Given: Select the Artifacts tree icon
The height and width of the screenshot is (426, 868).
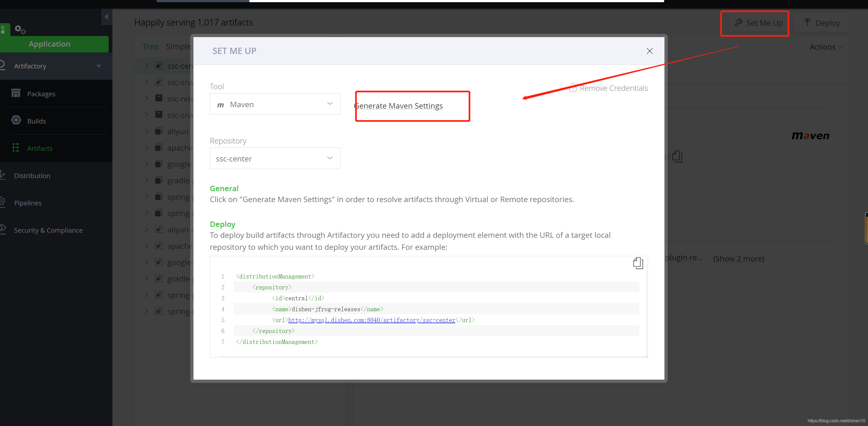Looking at the screenshot, I should [x=16, y=148].
